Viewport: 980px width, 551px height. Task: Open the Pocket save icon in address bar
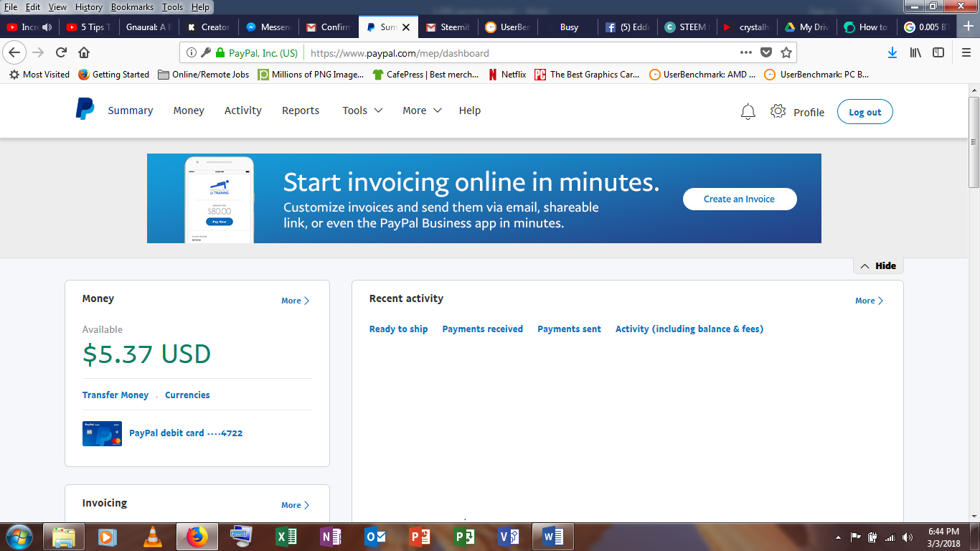tap(766, 52)
